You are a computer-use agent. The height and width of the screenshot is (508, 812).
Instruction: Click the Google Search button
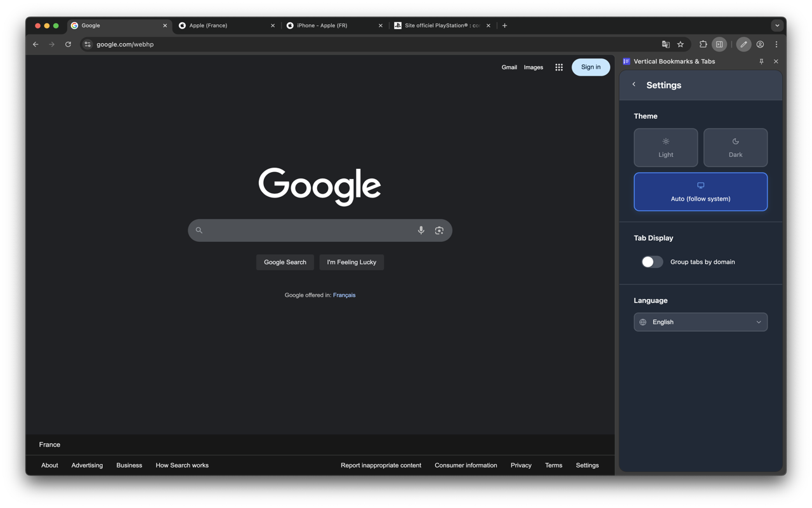pyautogui.click(x=285, y=262)
